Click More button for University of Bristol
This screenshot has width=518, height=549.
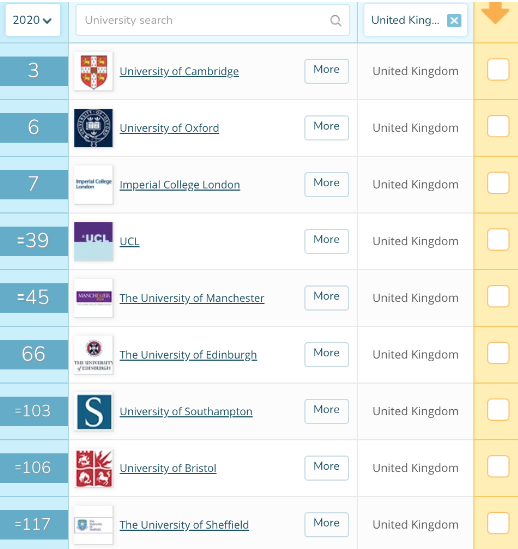(326, 468)
